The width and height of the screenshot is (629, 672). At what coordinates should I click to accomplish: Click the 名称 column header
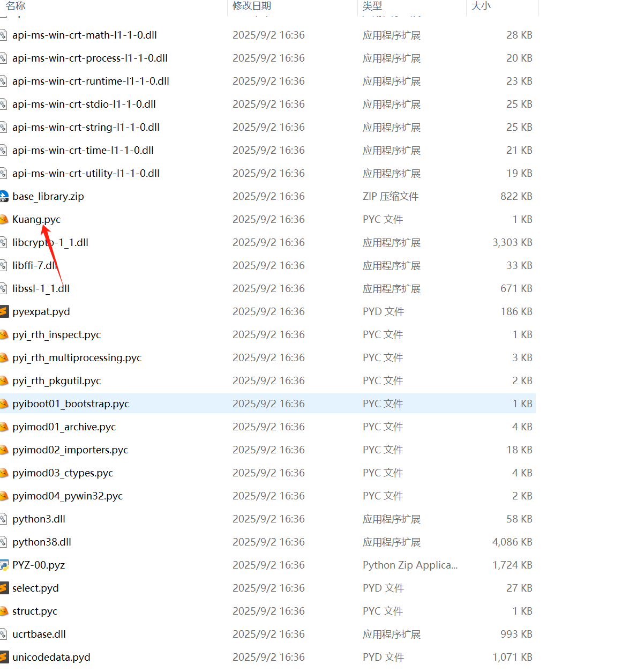click(16, 6)
